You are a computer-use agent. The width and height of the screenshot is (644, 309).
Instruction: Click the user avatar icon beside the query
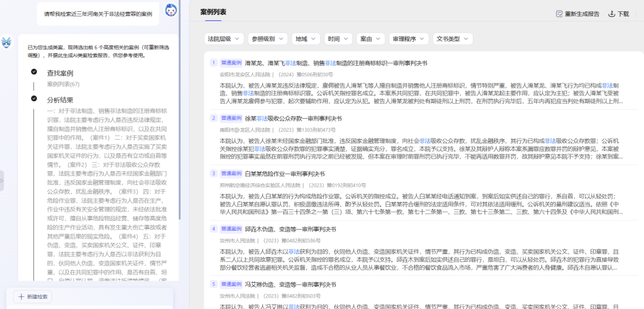tap(171, 10)
